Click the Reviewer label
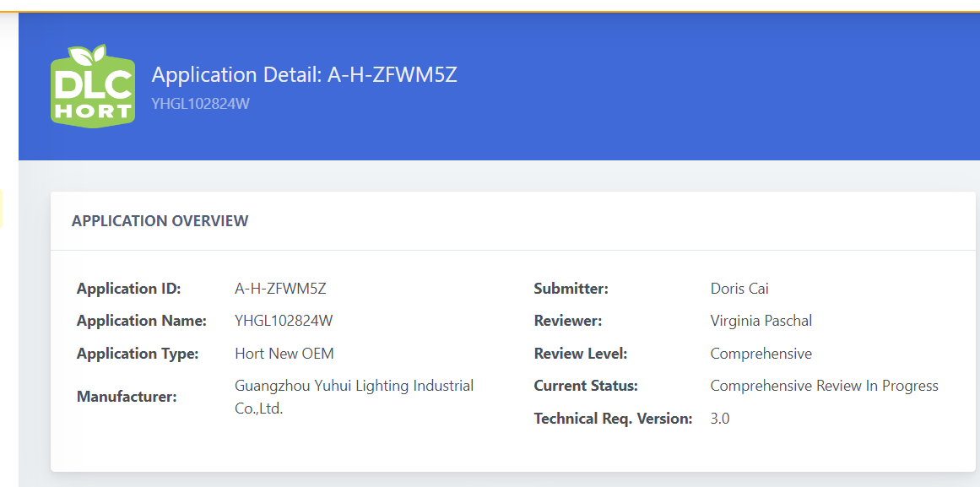Image resolution: width=980 pixels, height=487 pixels. [567, 322]
